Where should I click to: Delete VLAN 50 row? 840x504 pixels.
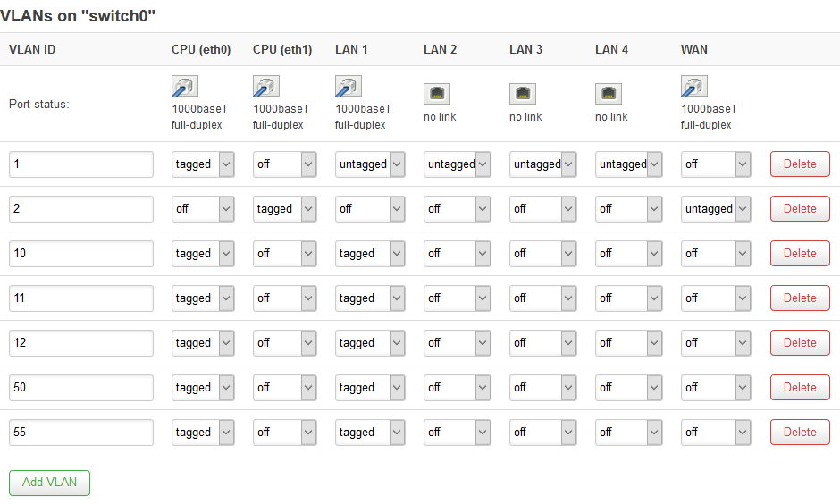[800, 387]
